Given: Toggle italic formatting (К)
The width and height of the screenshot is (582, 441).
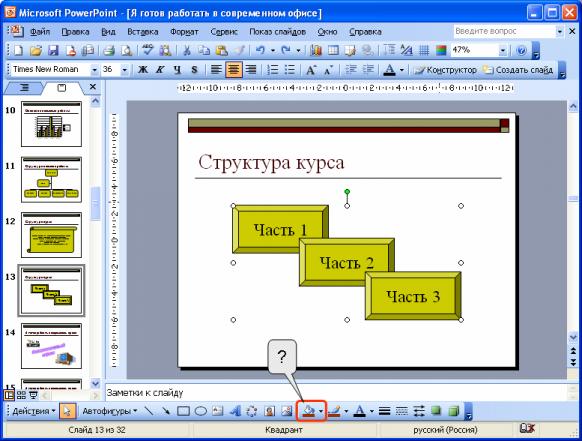Looking at the screenshot, I should (160, 70).
